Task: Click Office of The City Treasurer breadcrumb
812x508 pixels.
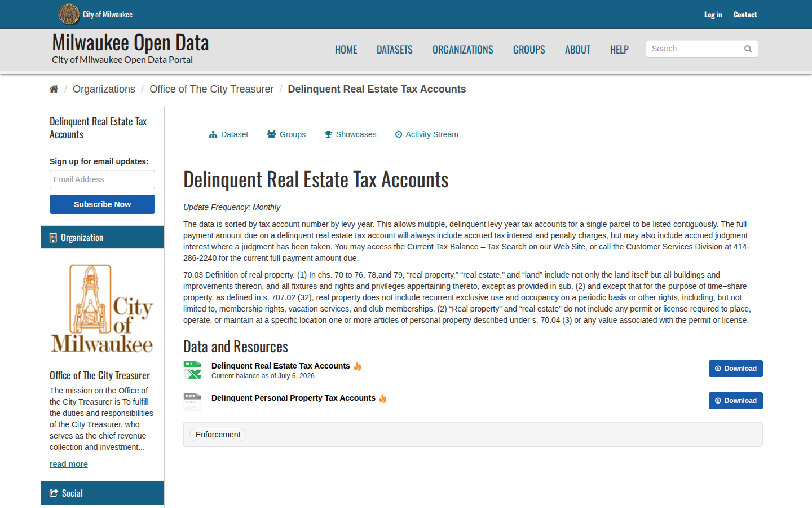Action: 211,89
